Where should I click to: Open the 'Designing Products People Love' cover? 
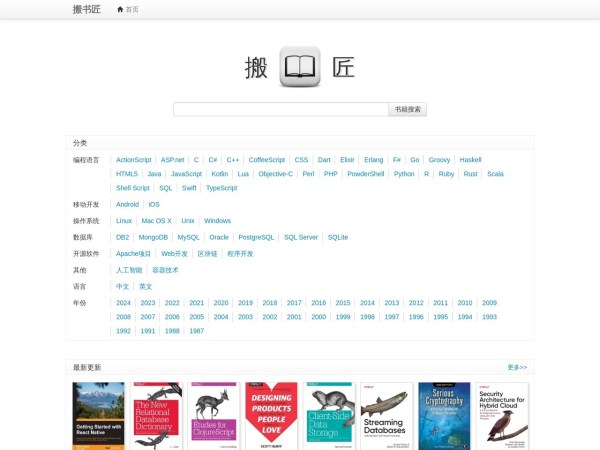(271, 416)
